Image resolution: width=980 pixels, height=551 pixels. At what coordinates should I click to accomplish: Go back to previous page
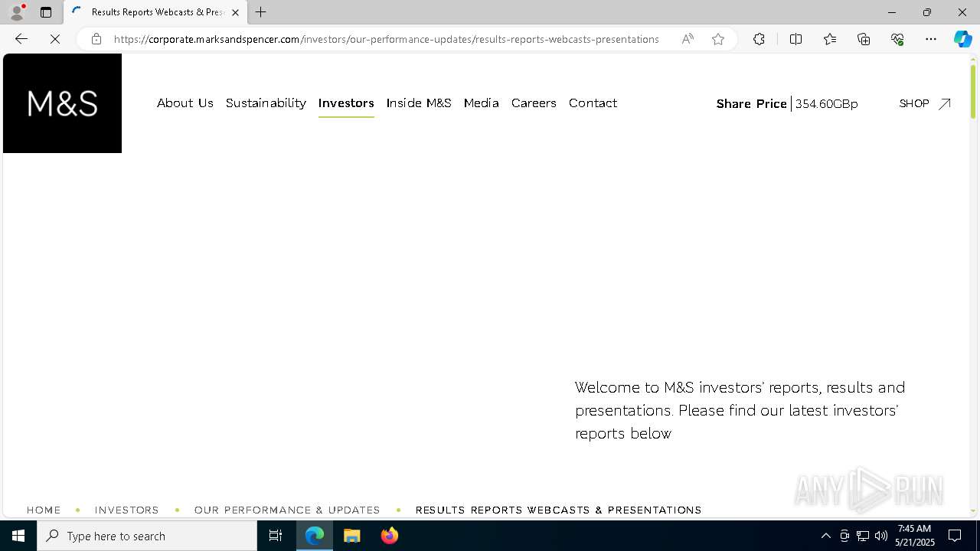pyautogui.click(x=21, y=39)
